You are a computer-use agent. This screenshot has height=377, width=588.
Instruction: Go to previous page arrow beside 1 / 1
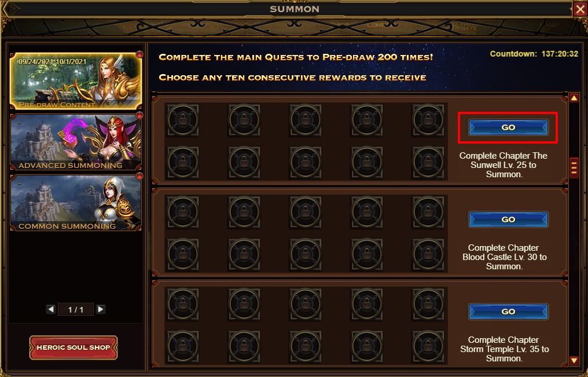point(51,309)
